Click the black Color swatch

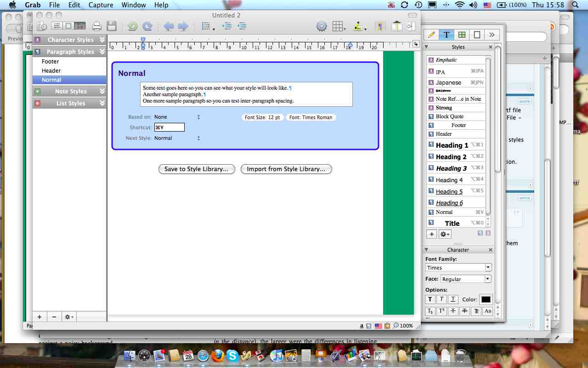click(486, 299)
